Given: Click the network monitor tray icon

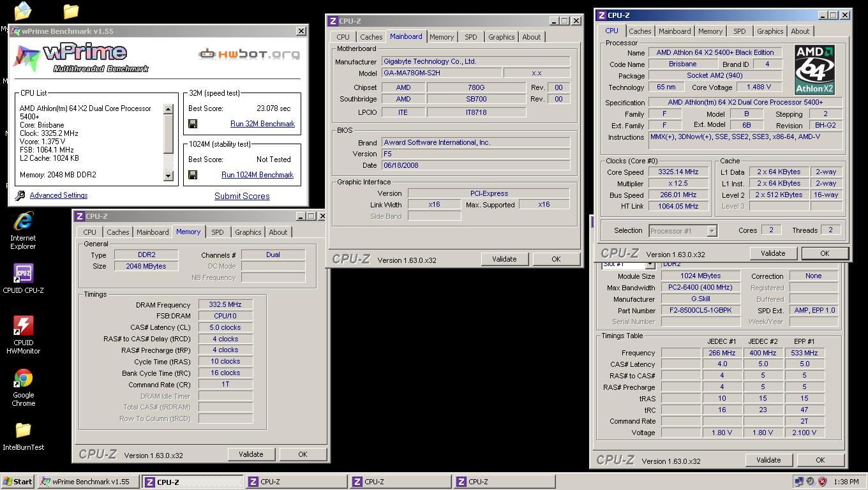Looking at the screenshot, I should pyautogui.click(x=798, y=482).
